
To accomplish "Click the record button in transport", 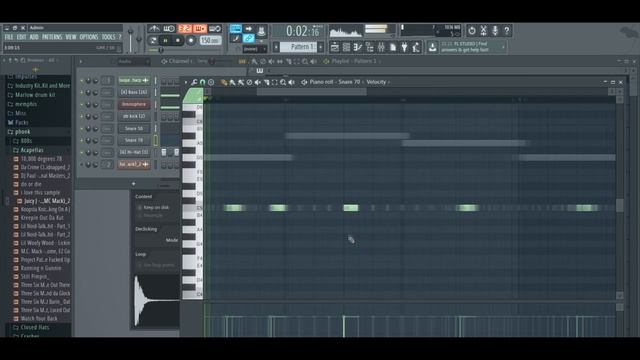I will coord(191,40).
